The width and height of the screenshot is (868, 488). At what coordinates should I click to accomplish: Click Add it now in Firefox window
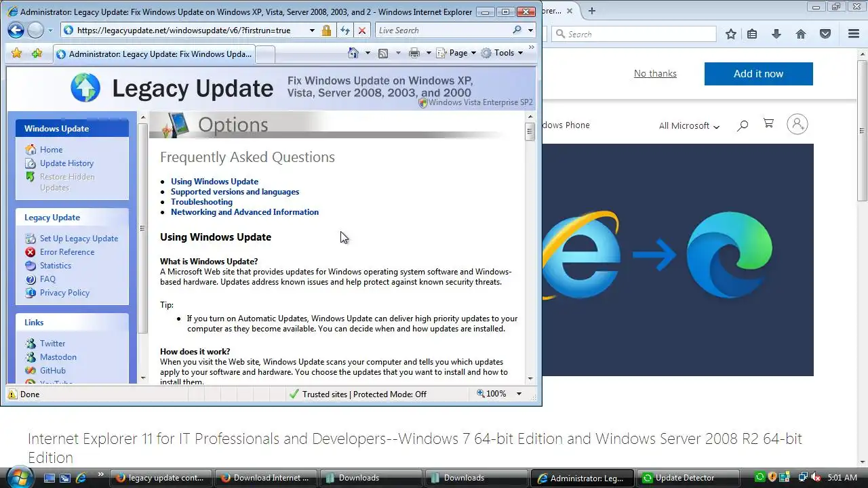point(758,74)
